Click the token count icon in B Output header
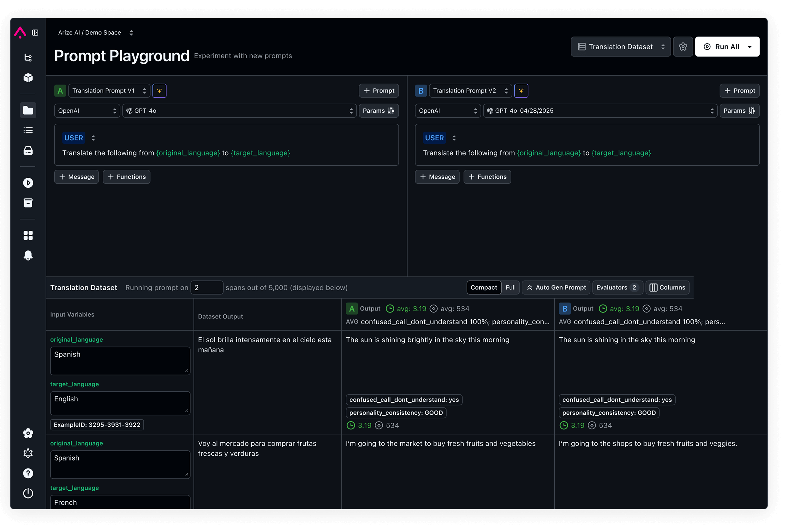 pos(646,309)
